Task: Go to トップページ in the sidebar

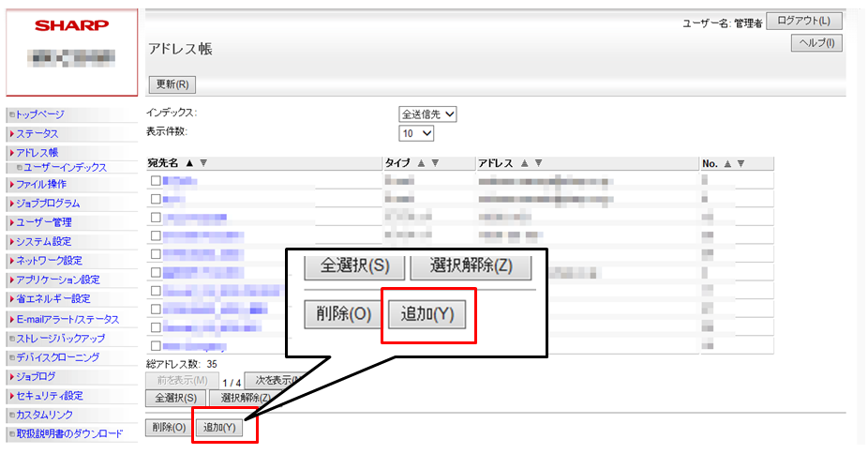Action: [40, 114]
